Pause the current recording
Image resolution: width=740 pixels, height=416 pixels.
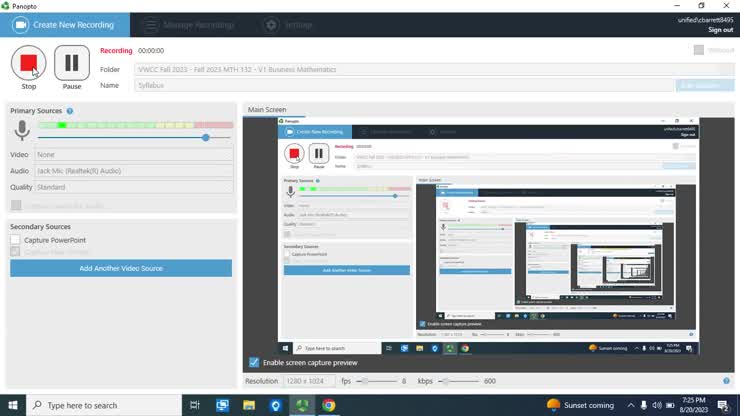coord(72,63)
